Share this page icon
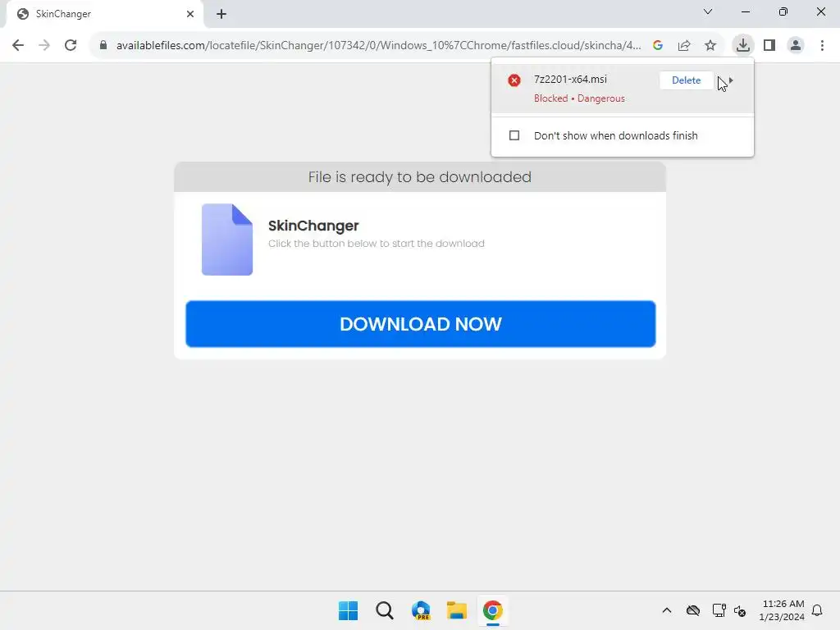The image size is (840, 630). coord(684,45)
